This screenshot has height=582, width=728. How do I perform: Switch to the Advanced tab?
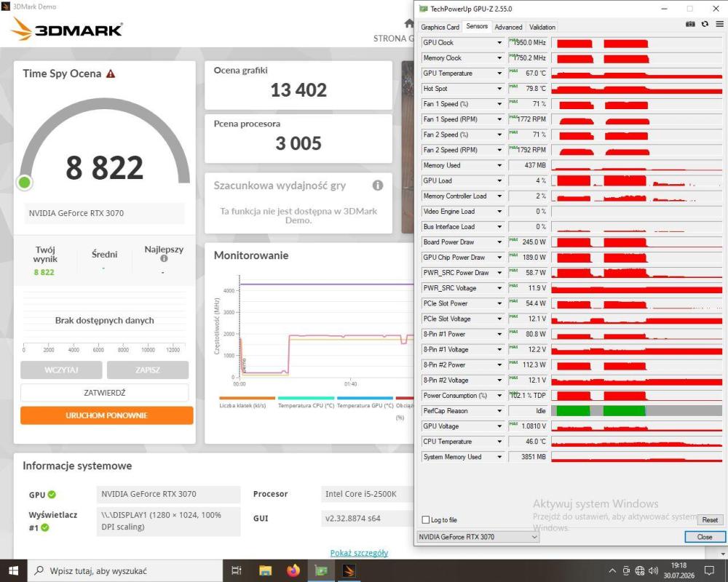click(x=508, y=28)
